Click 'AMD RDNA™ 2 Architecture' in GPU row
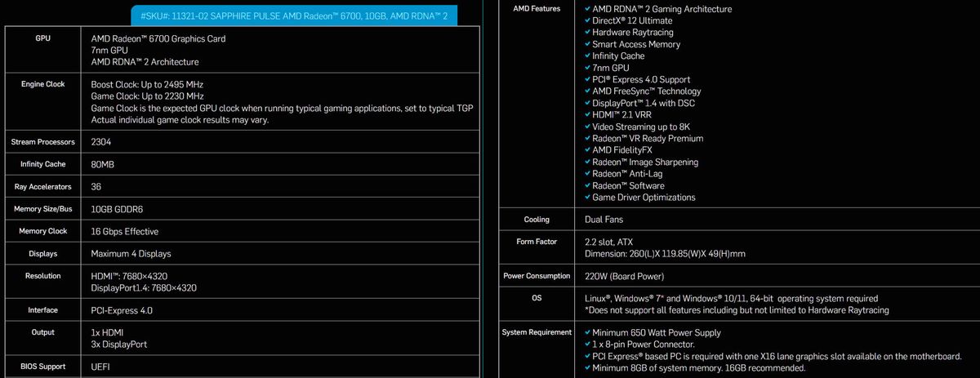Viewport: 980px width, 378px height. (x=145, y=61)
